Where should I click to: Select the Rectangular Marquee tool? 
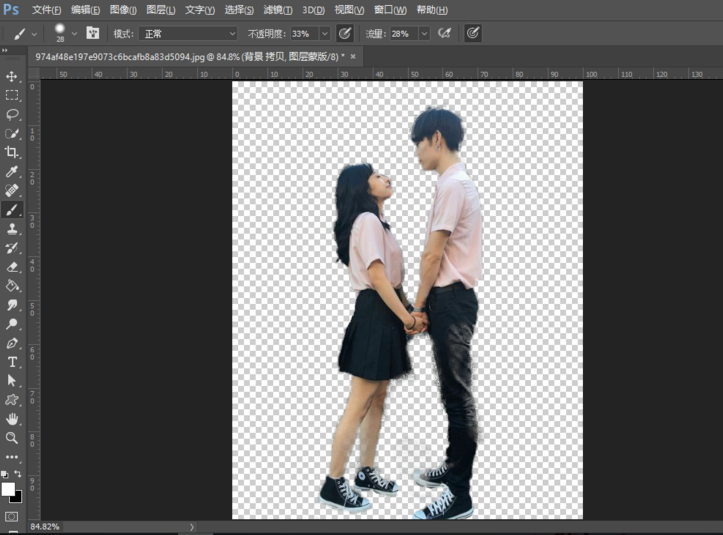coord(12,96)
